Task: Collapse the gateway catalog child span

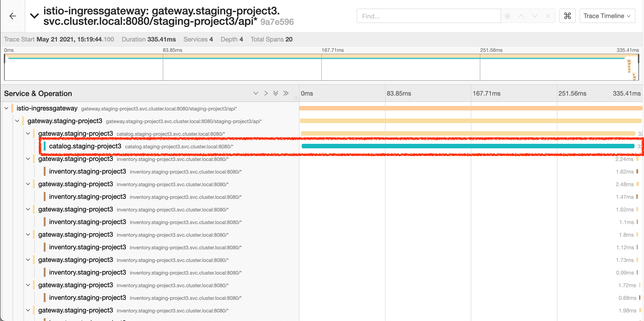Action: tap(28, 133)
